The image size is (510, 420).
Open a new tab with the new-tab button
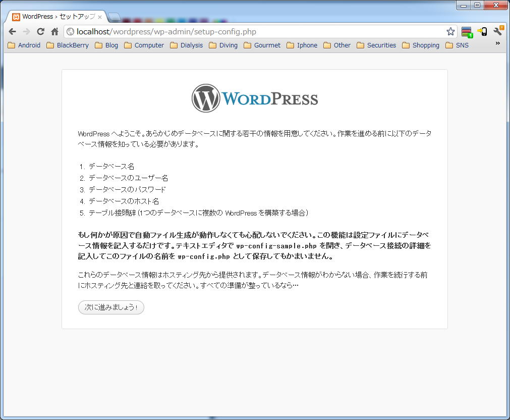point(114,17)
